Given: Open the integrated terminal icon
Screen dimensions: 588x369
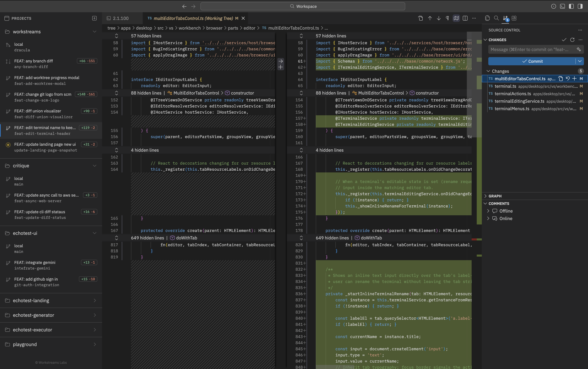Looking at the screenshot, I should 563,6.
